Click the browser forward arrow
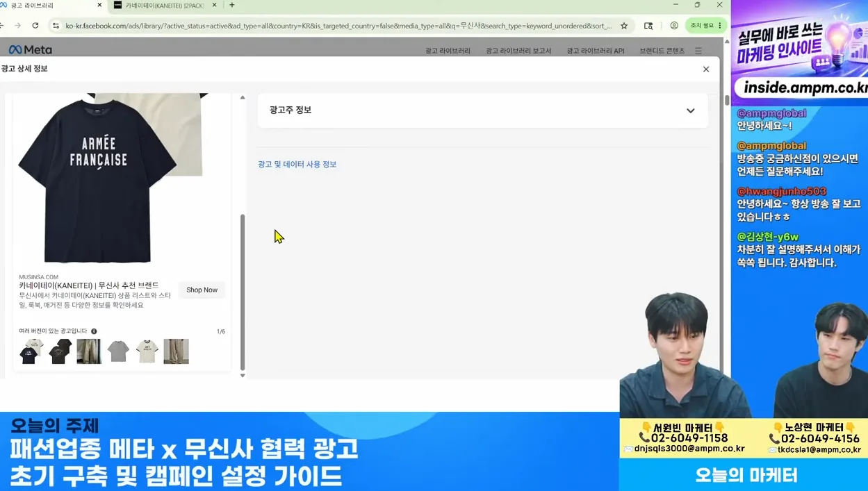Viewport: 868px width, 491px height. (x=17, y=26)
